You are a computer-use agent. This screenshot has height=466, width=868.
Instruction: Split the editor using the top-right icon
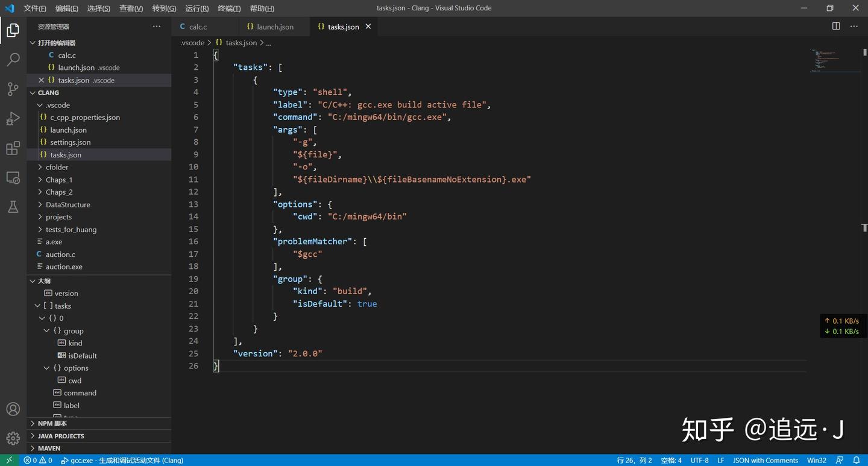(x=835, y=26)
